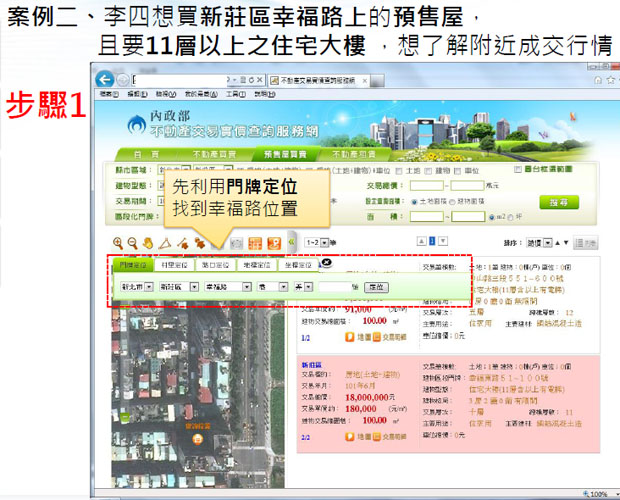Click previous page up-arrow in pager
The image size is (620, 500).
click(422, 241)
